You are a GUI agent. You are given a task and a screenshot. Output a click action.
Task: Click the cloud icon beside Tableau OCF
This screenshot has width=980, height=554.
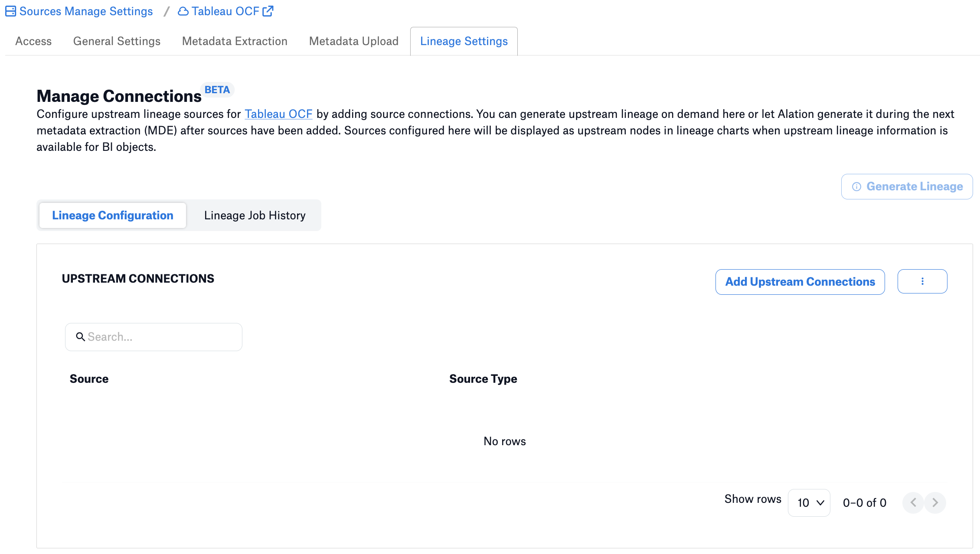coord(183,11)
